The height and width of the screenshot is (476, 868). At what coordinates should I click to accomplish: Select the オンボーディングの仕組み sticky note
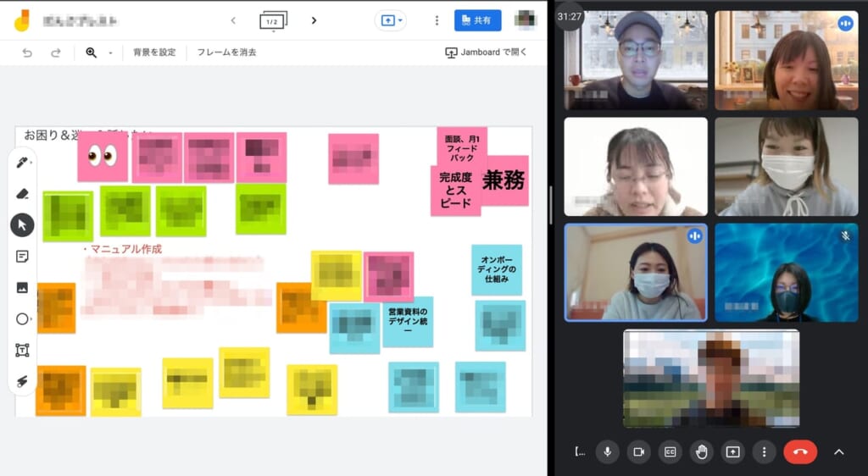[497, 270]
